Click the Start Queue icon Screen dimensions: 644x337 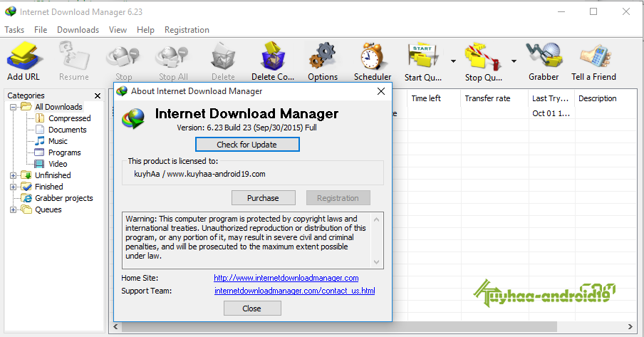[x=422, y=56]
